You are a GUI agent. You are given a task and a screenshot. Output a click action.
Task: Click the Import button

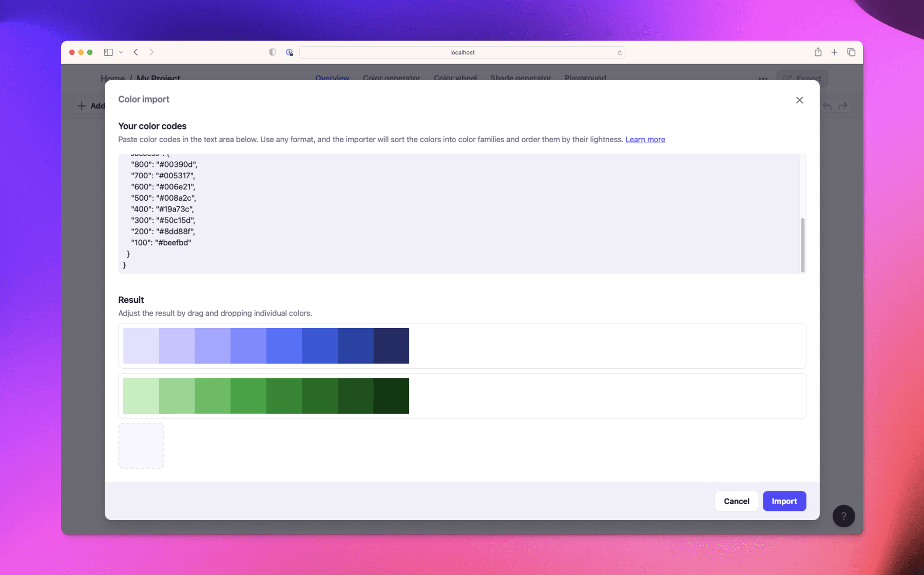click(x=784, y=501)
